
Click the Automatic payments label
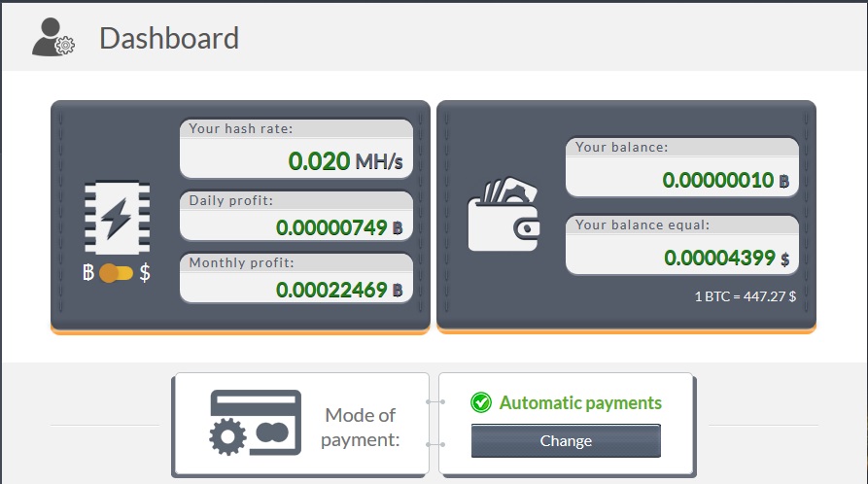[580, 402]
